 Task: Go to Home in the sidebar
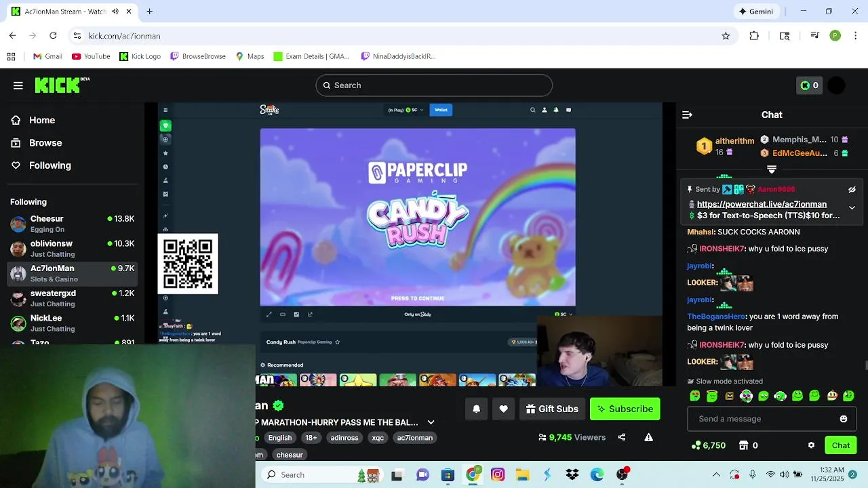click(x=41, y=120)
